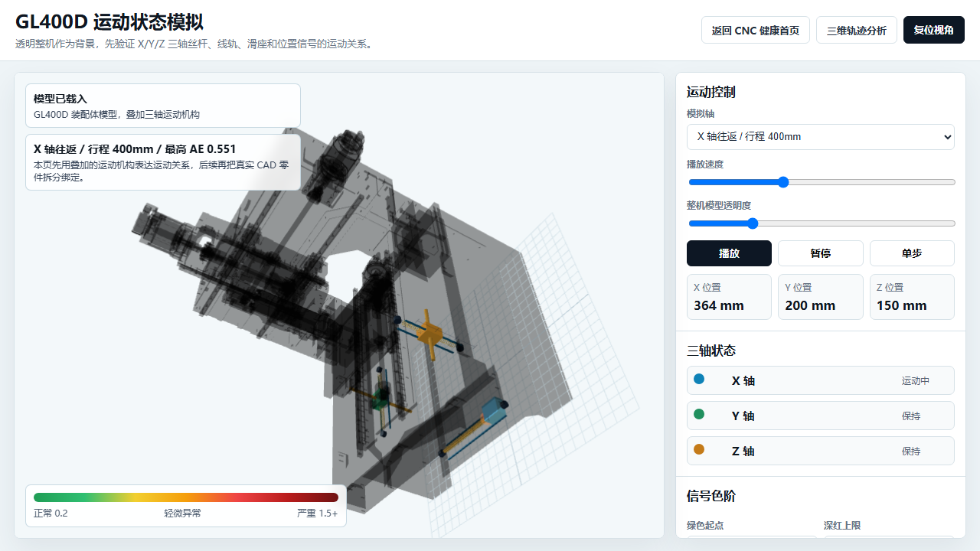Reset the view with 复位视角

(934, 30)
